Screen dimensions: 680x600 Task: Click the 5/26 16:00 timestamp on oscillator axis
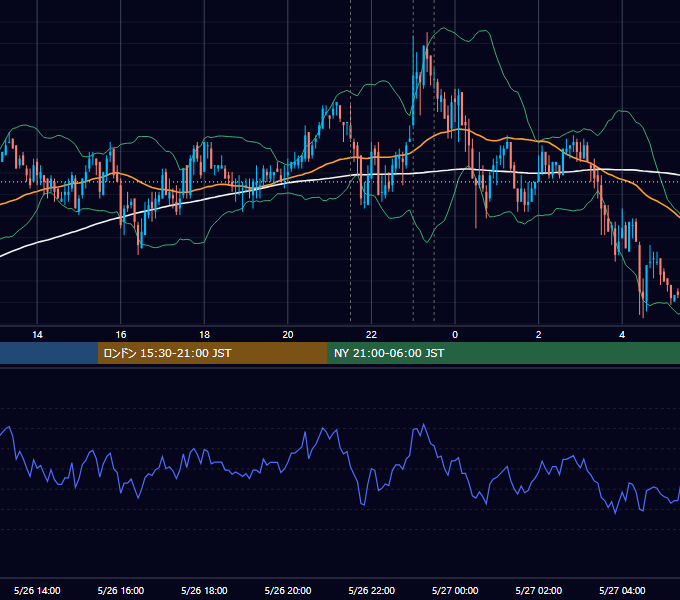tap(121, 590)
